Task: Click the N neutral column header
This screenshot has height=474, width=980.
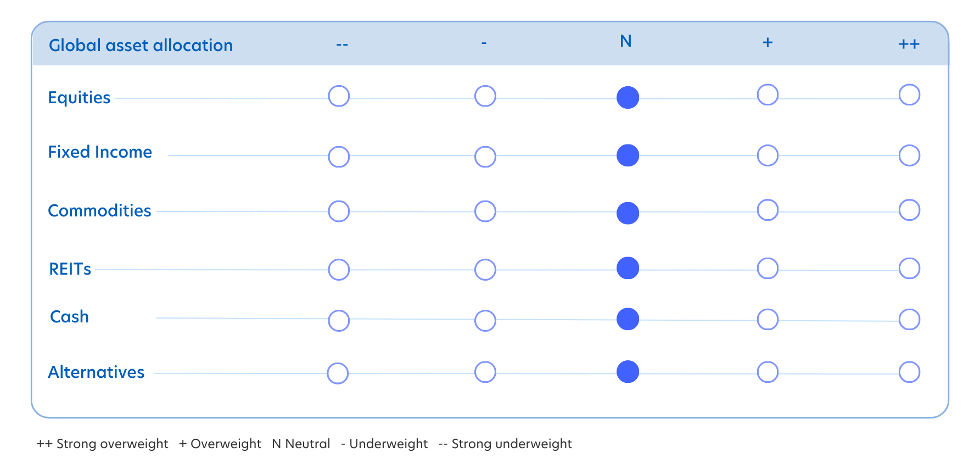Action: [626, 41]
